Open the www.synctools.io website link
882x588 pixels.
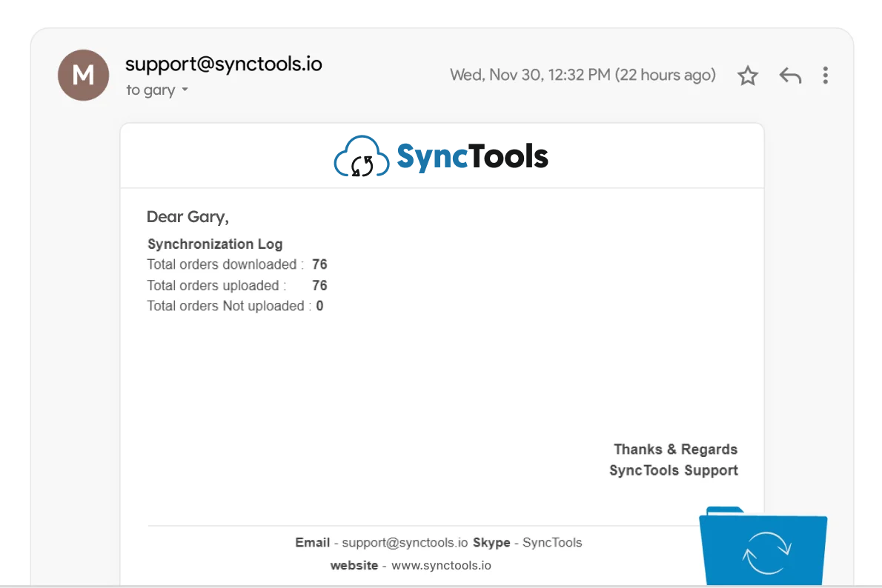(x=441, y=566)
